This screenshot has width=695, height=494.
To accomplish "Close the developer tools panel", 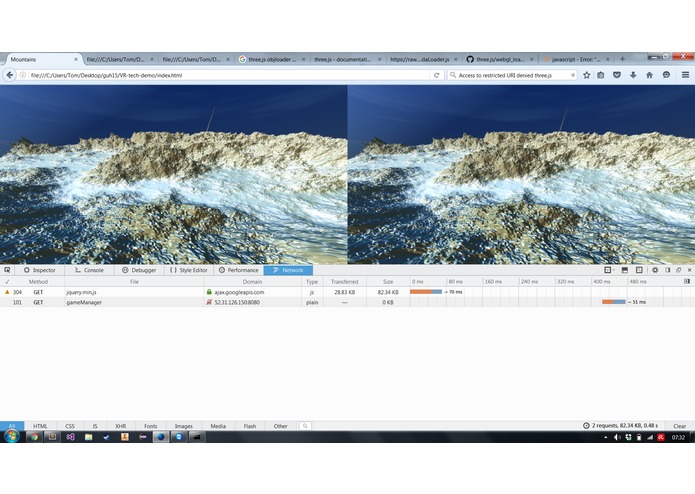I will pos(689,270).
